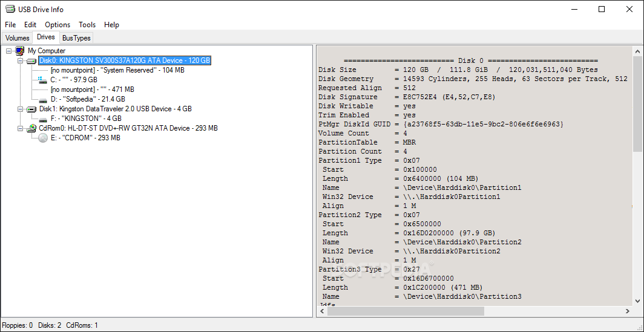Viewport: 644px width, 332px height.
Task: Select the unnamed 471 MB partition
Action: point(93,90)
